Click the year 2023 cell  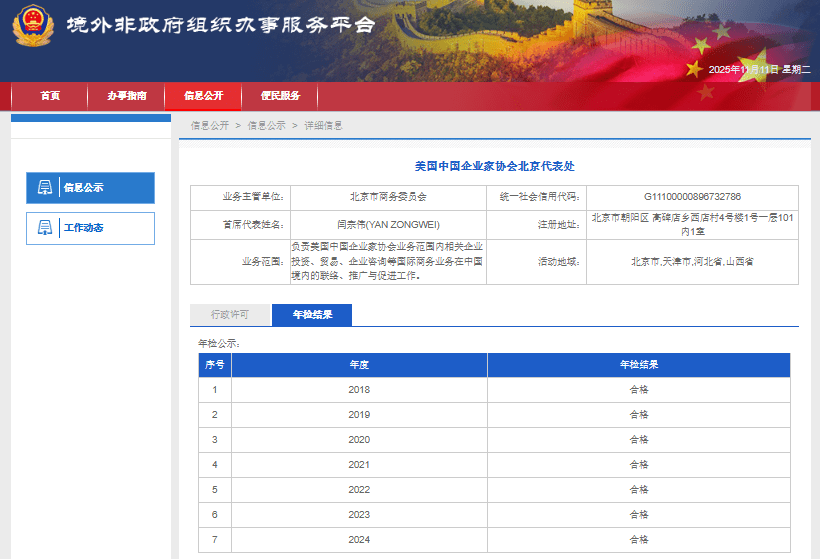coord(359,515)
